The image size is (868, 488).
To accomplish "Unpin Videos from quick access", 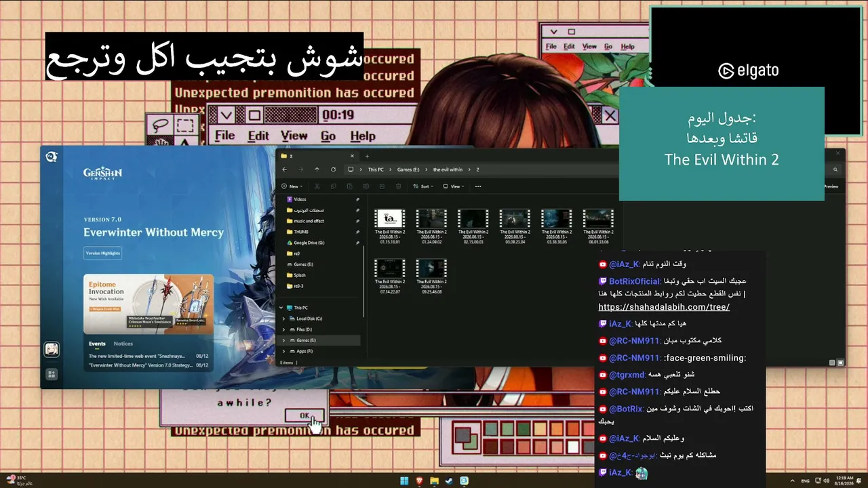I will (x=357, y=199).
